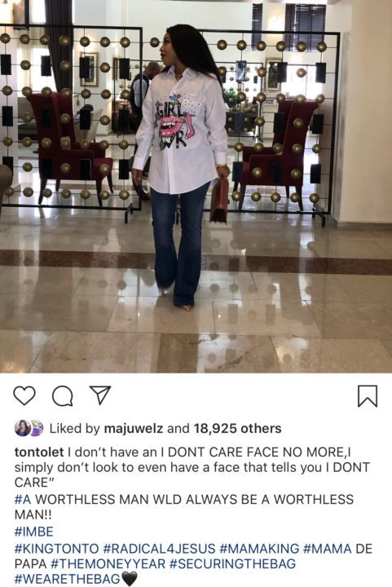Open comments with speech bubble icon

[x=63, y=395]
